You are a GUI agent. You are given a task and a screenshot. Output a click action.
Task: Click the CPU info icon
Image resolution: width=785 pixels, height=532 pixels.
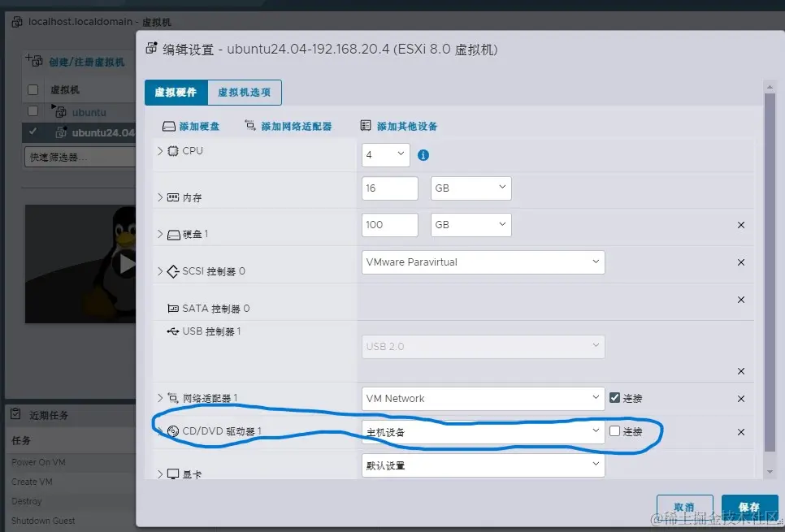(423, 155)
